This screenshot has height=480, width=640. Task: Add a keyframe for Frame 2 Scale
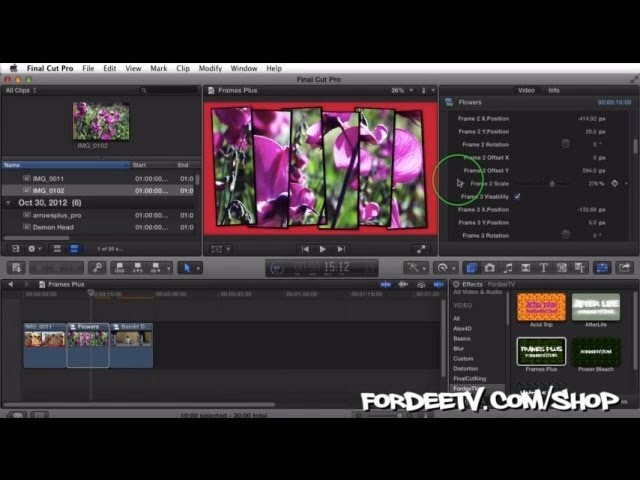pyautogui.click(x=615, y=184)
